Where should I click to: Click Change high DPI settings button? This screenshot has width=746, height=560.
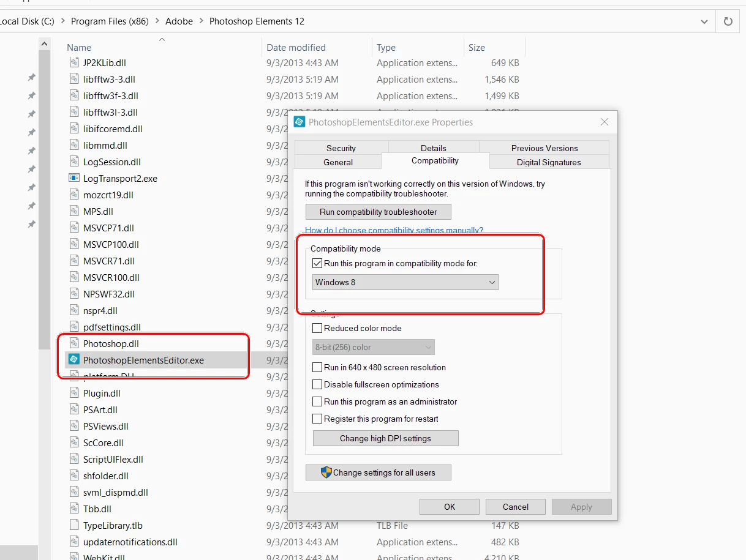386,438
